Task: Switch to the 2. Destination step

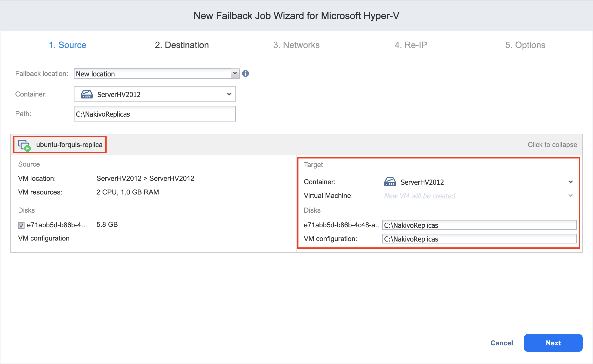Action: coord(182,45)
